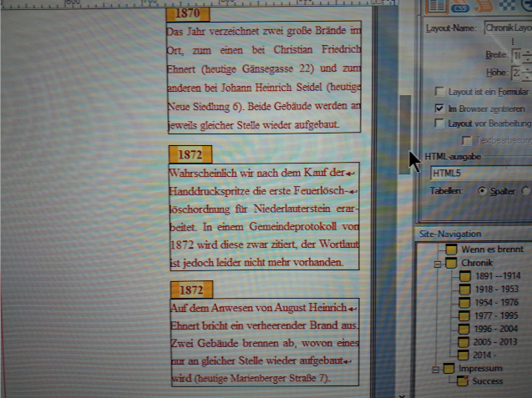
Task: Select the '1996 - 2004' page
Action: point(496,329)
